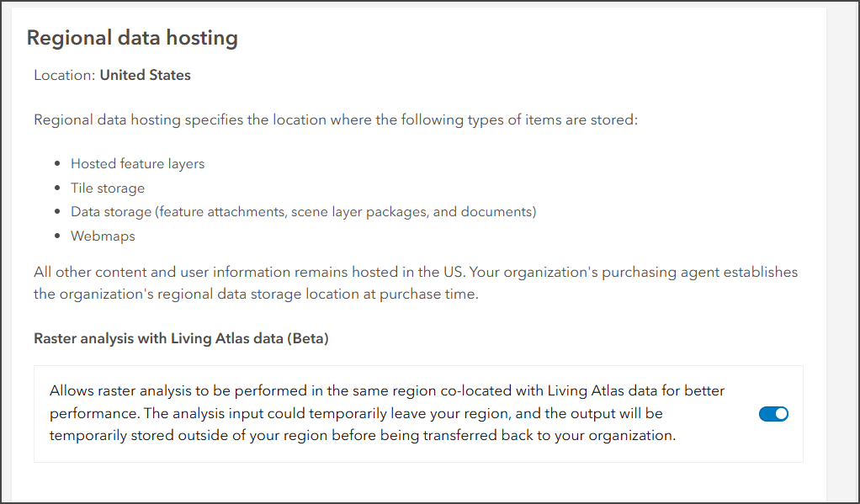This screenshot has width=860, height=504.
Task: Click the 'Allows raster analysis to be performed' description
Action: 387,391
